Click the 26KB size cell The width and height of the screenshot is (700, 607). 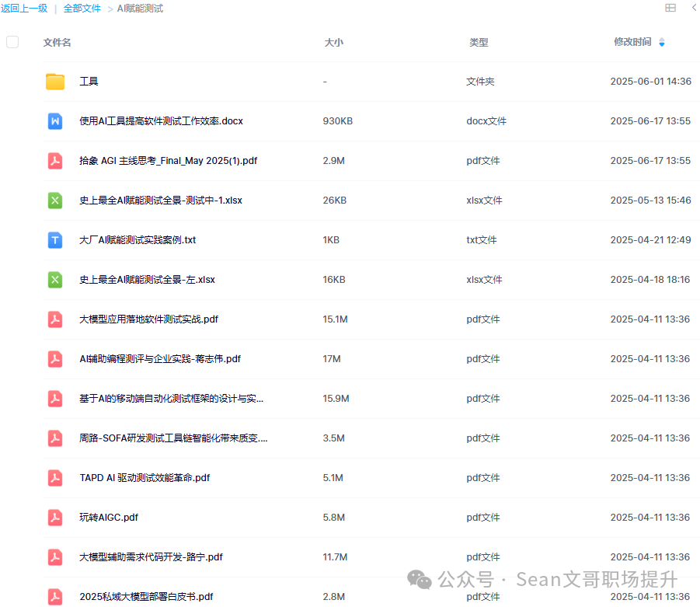pyautogui.click(x=335, y=201)
